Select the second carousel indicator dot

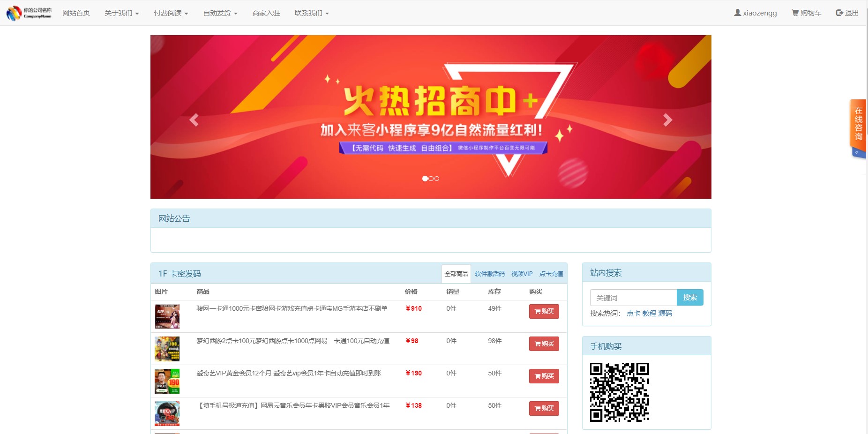coord(430,178)
